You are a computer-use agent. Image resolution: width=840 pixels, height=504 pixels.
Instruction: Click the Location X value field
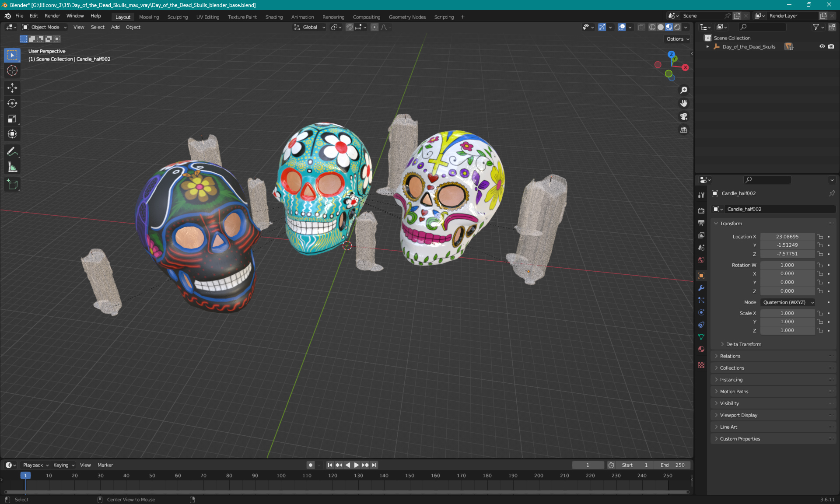click(787, 237)
